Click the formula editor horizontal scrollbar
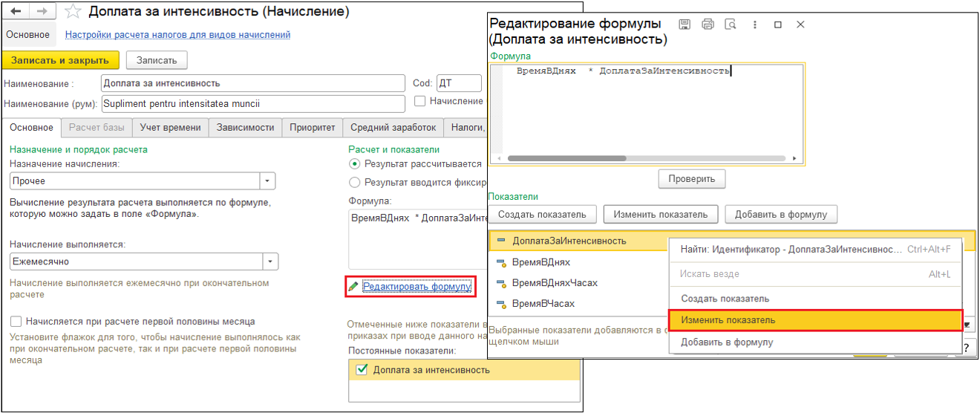Image resolution: width=980 pixels, height=413 pixels. [645, 158]
